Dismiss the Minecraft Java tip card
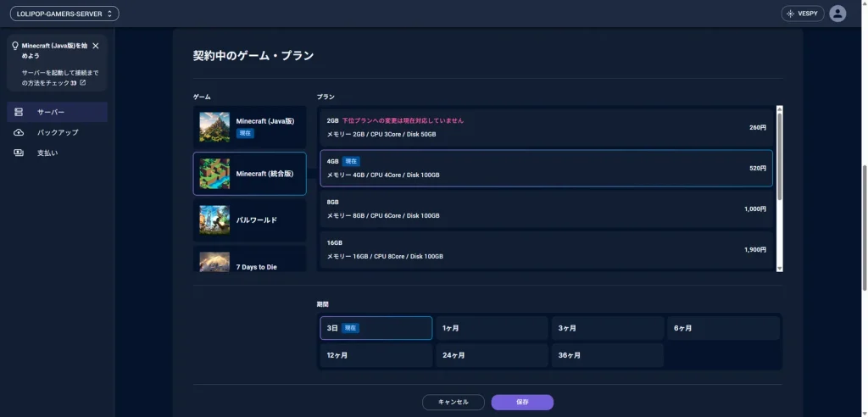 coord(96,46)
